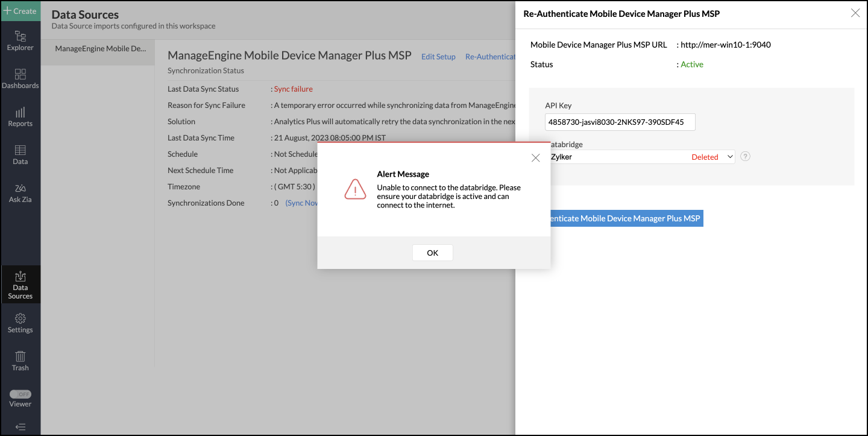Expand the Databridge Zylker dropdown
Viewport: 868px width, 436px height.
pos(640,157)
